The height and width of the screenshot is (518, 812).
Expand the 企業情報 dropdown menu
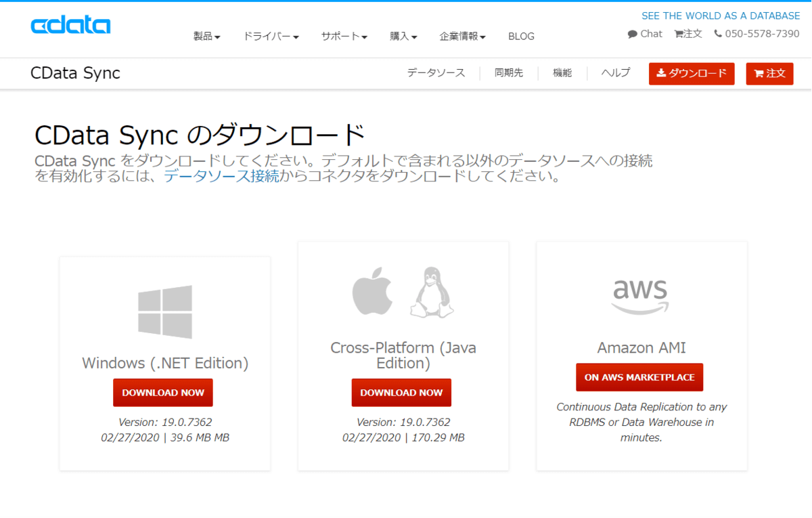click(462, 37)
